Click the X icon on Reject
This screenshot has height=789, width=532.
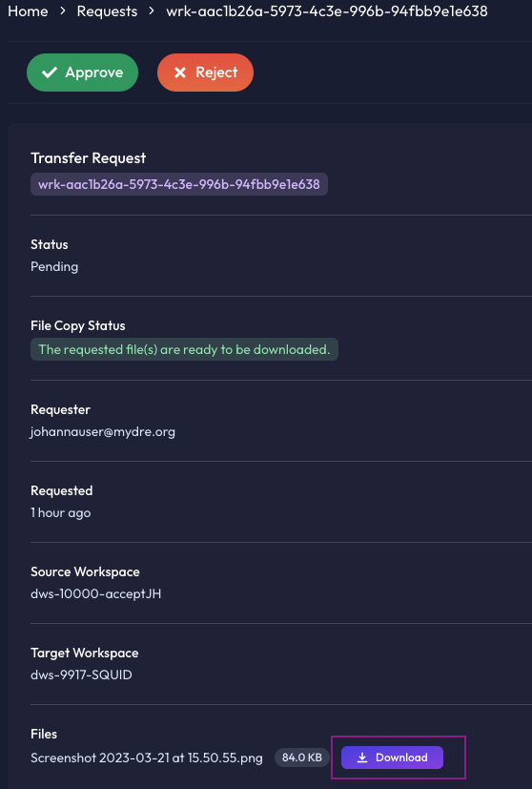[180, 73]
